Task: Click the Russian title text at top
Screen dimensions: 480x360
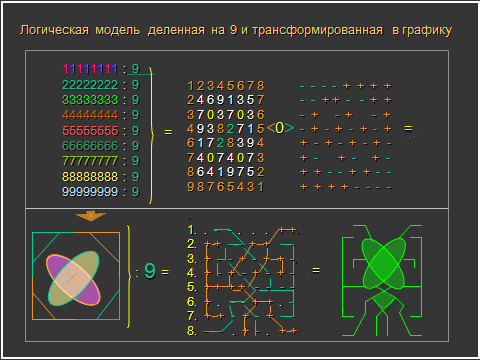Action: (x=236, y=30)
